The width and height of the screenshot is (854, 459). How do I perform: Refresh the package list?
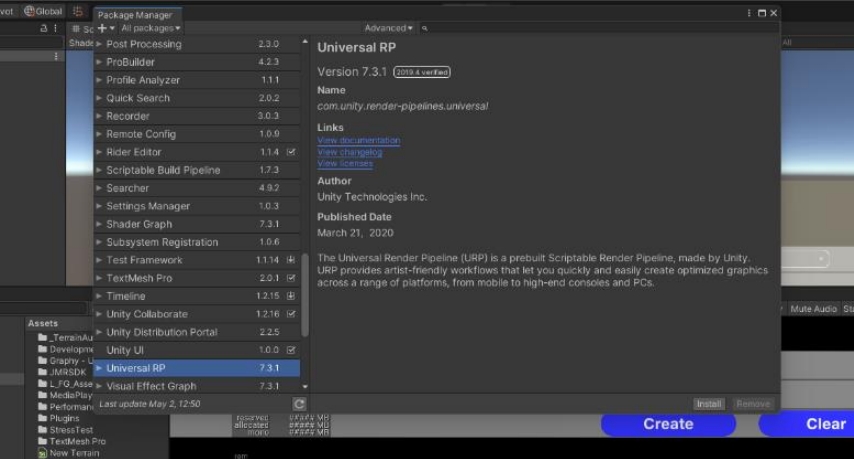coord(299,404)
